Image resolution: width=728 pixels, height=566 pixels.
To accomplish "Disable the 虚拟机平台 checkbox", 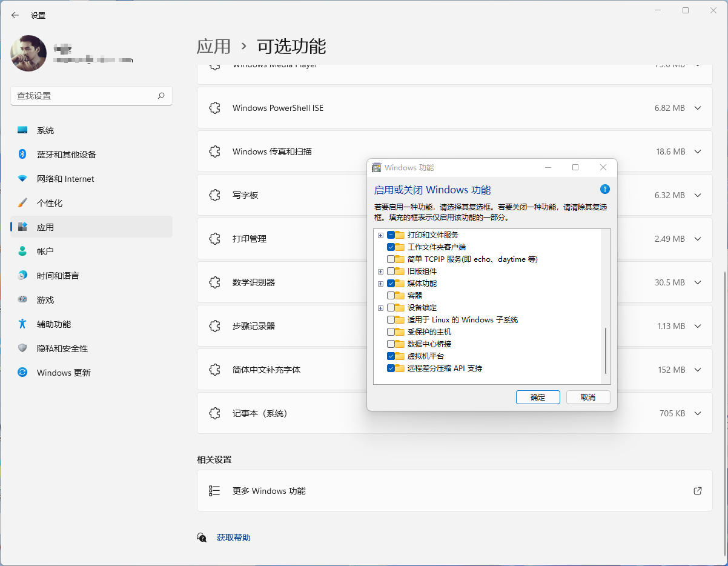I will (x=390, y=356).
